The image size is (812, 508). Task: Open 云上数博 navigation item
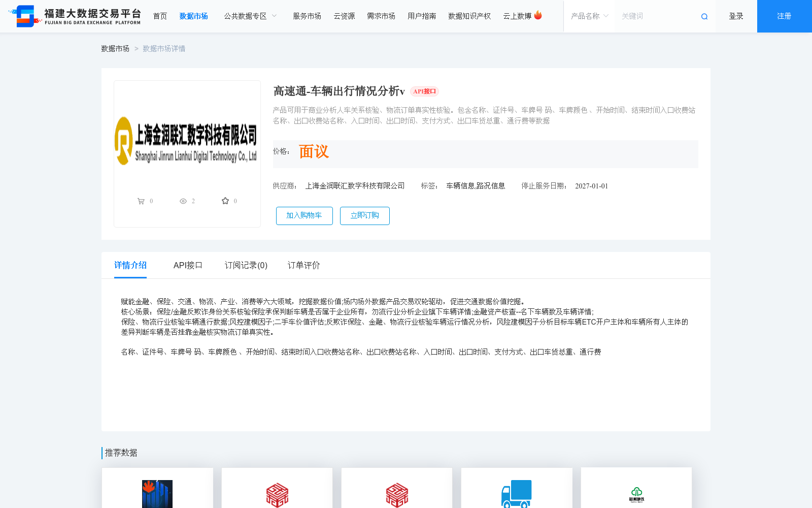(517, 16)
